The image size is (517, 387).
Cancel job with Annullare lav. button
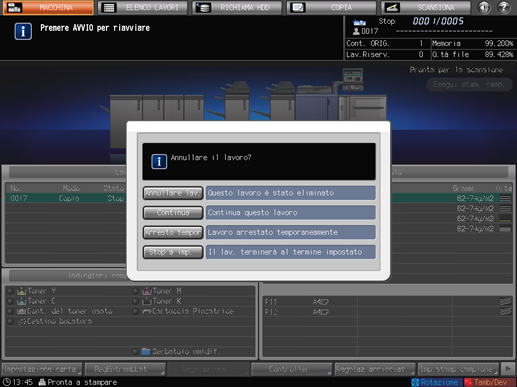point(173,193)
